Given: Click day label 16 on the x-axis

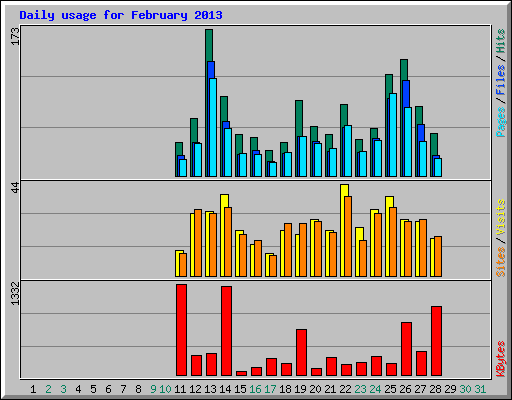Looking at the screenshot, I should pyautogui.click(x=255, y=389).
